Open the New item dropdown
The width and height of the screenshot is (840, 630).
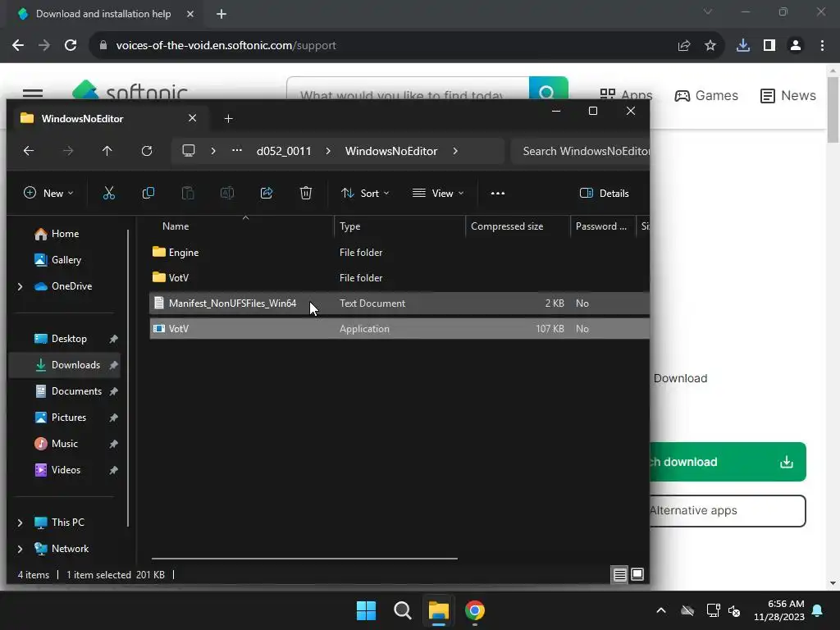click(x=48, y=194)
